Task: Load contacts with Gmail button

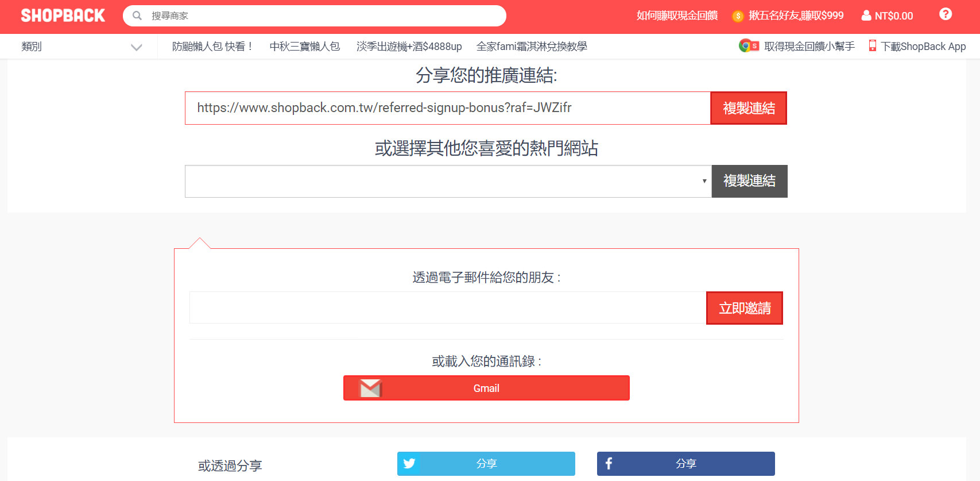Action: 486,388
